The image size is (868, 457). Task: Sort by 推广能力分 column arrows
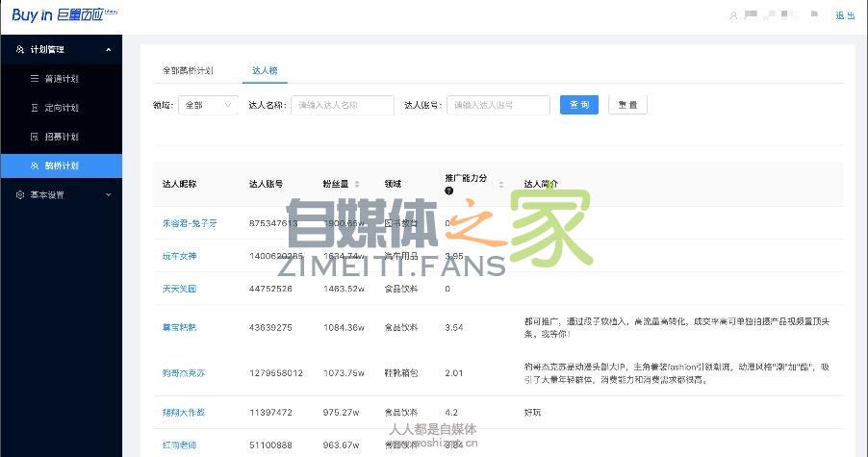click(x=501, y=184)
